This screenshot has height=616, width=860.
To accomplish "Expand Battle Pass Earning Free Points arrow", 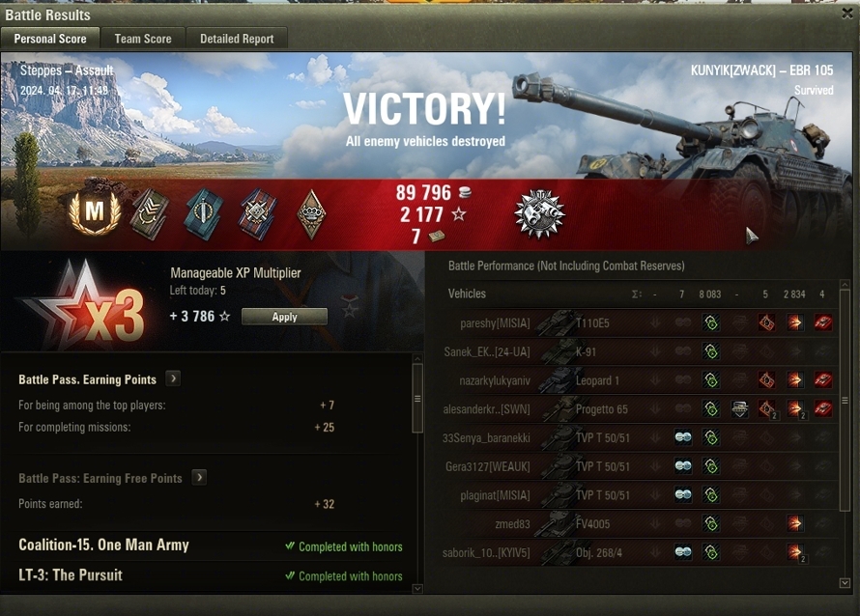I will pyautogui.click(x=199, y=477).
